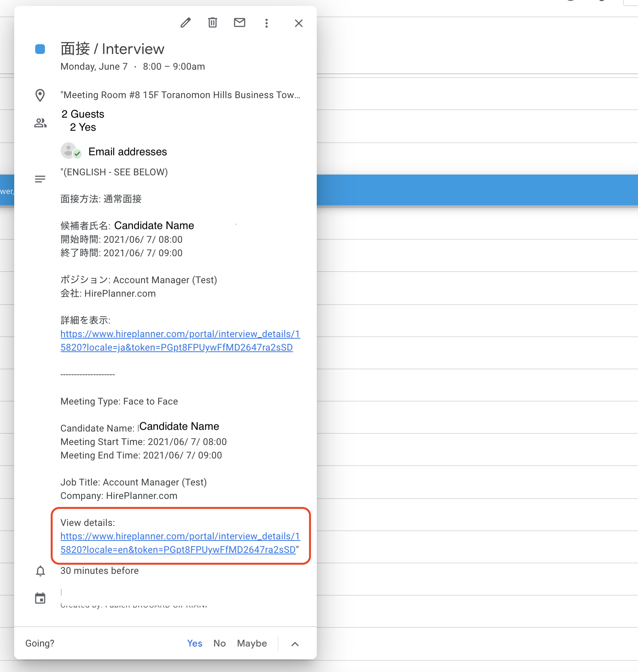Click the truncated Meeting Room #8 location
This screenshot has width=638, height=672.
pos(180,95)
